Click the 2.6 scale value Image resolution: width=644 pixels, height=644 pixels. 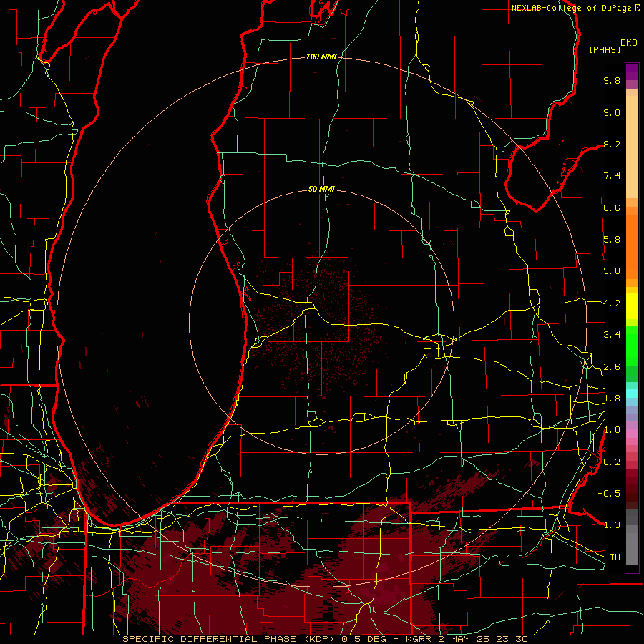(612, 367)
